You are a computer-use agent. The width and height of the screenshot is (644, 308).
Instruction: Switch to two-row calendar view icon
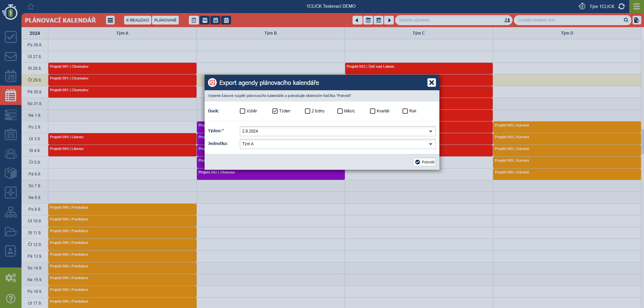[x=215, y=20]
